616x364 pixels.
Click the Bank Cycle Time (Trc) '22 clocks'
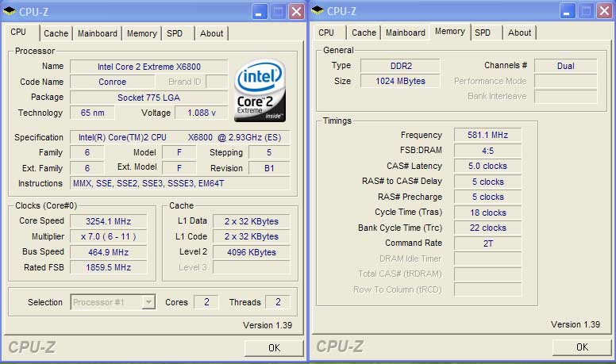click(x=487, y=228)
